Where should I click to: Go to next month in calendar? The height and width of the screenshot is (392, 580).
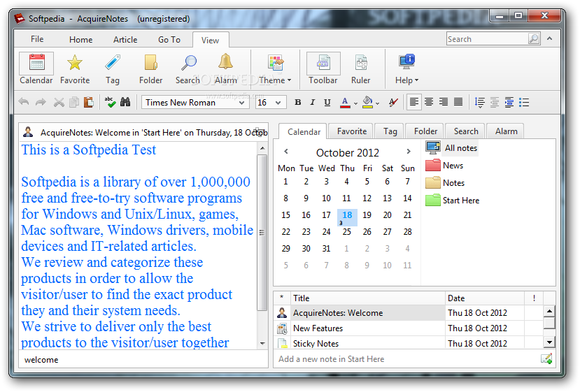point(409,151)
